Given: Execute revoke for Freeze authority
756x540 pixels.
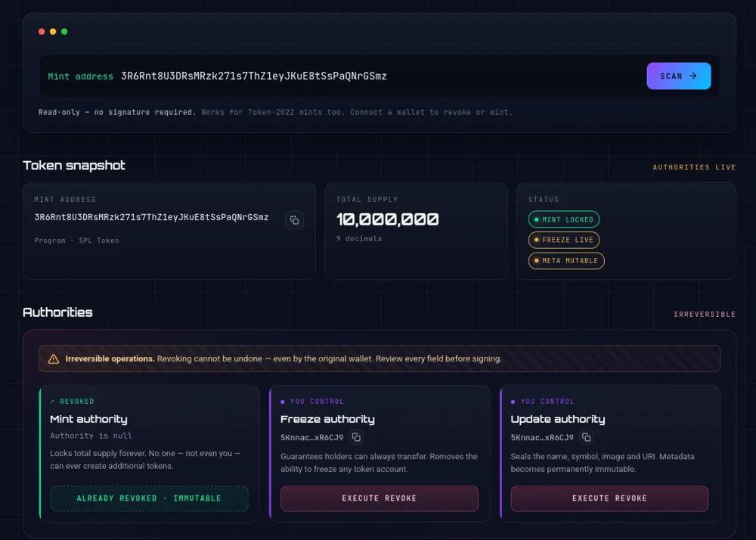Looking at the screenshot, I should pos(380,498).
